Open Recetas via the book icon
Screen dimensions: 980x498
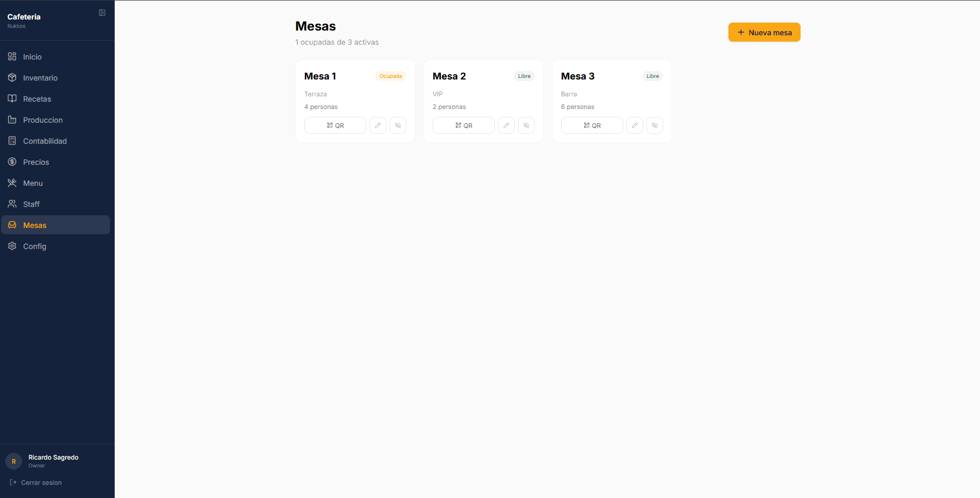[x=12, y=98]
